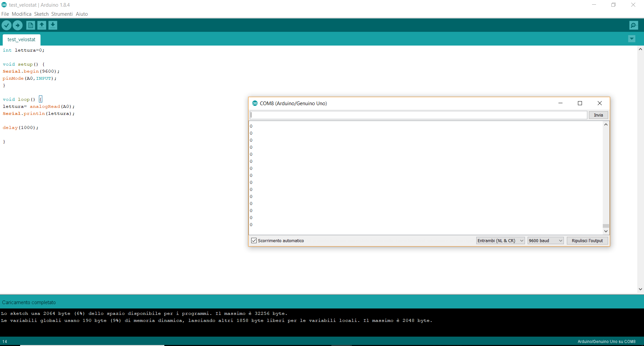Open the Strumenti menu
The height and width of the screenshot is (346, 644).
point(62,14)
